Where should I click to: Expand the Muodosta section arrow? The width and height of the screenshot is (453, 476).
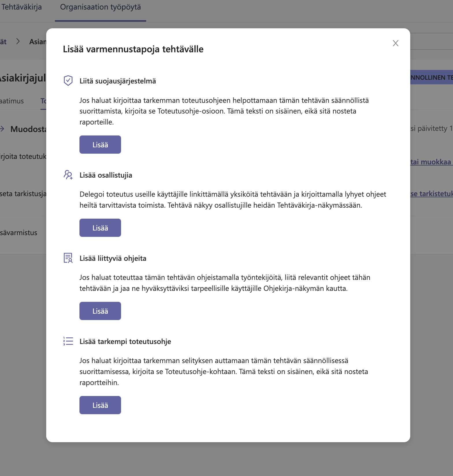(2, 129)
